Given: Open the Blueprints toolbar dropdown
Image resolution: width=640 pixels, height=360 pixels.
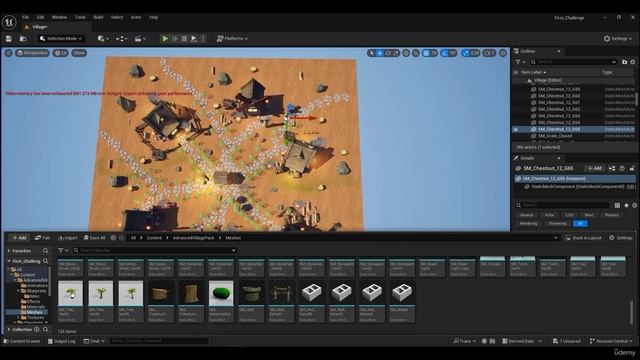Looking at the screenshot, I should tap(122, 38).
